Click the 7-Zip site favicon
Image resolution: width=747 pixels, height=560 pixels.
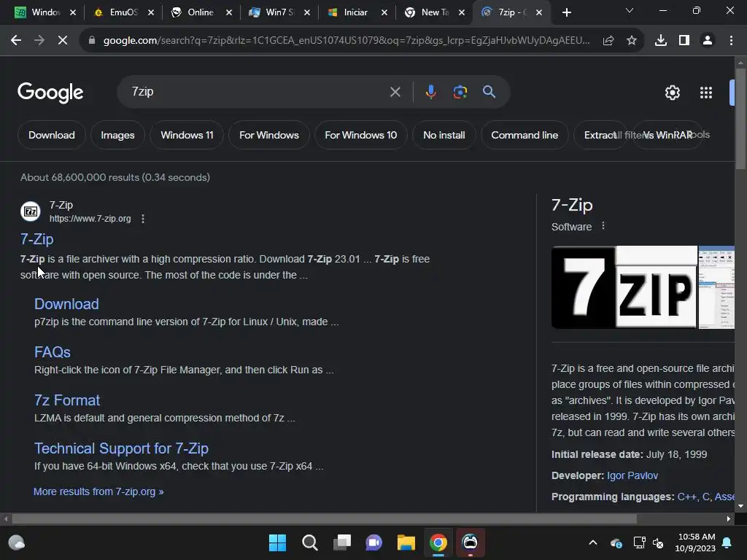point(31,211)
